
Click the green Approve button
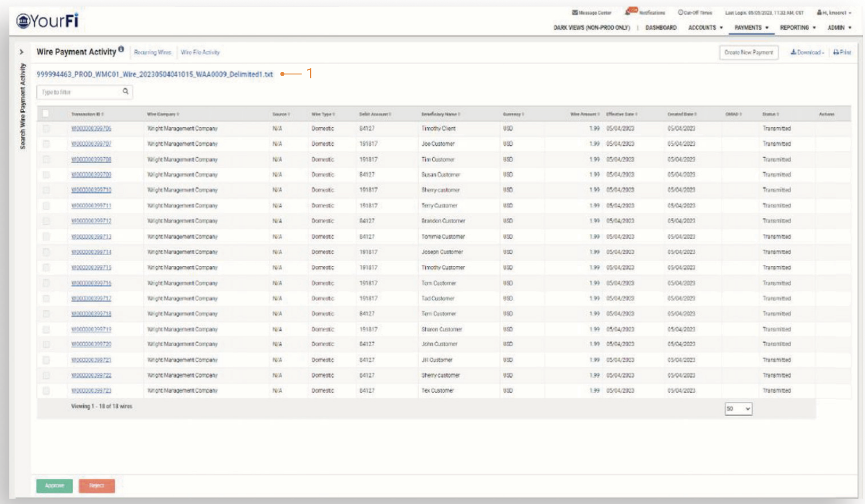(x=54, y=485)
